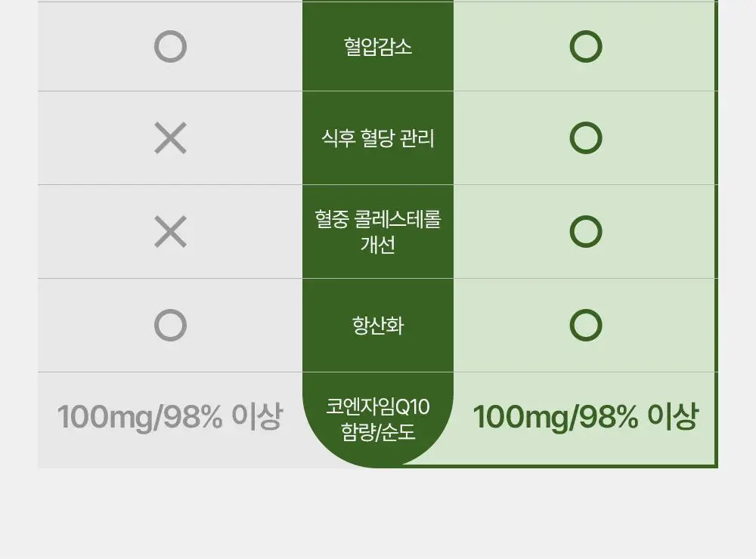
Task: Click the green circle in the 혈압감소 row
Action: tap(586, 47)
